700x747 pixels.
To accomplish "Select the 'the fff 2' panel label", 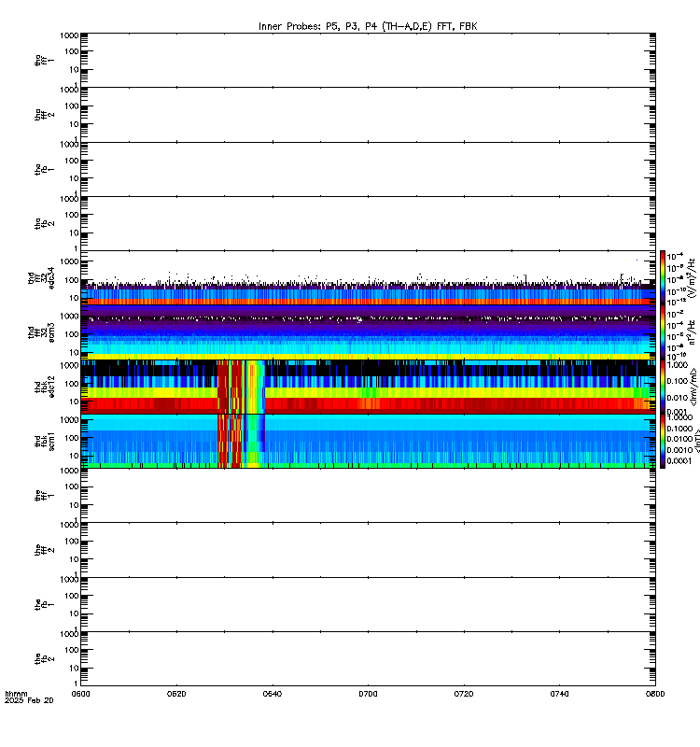I will tap(44, 550).
